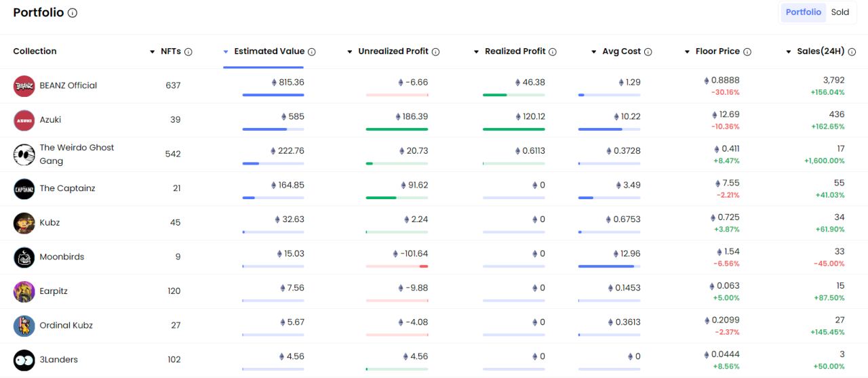Open the Kubz collection name

click(x=50, y=223)
